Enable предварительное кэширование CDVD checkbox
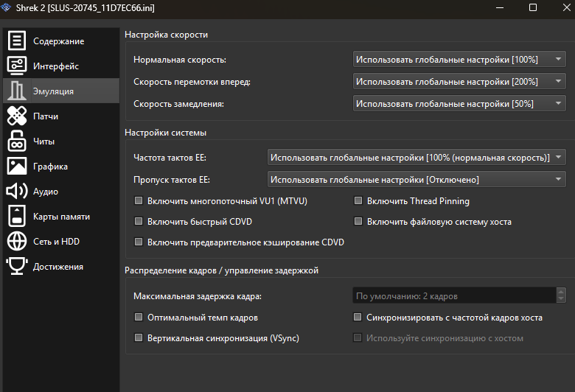Viewport: 575px width, 392px height. click(x=139, y=242)
